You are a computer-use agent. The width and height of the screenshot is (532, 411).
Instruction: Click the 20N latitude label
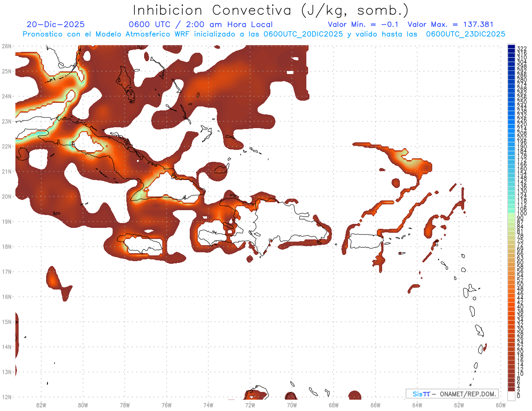tap(7, 196)
